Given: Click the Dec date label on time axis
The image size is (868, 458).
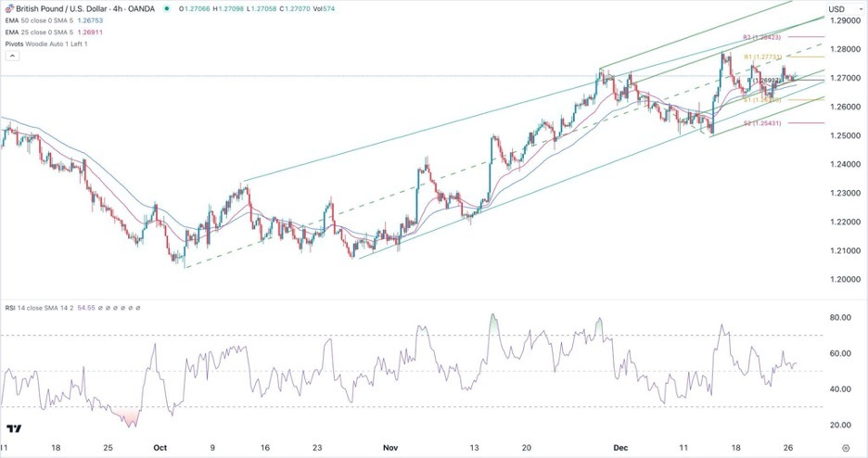Looking at the screenshot, I should (620, 448).
